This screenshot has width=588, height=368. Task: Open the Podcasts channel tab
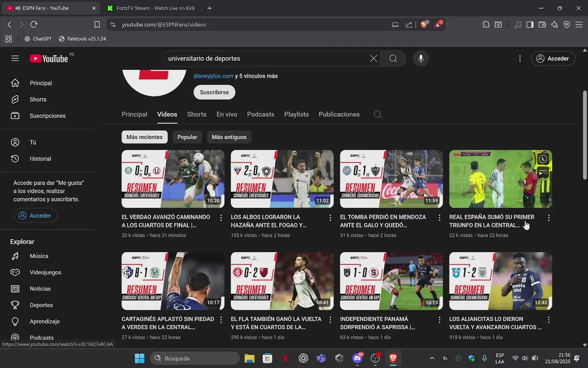click(x=261, y=114)
